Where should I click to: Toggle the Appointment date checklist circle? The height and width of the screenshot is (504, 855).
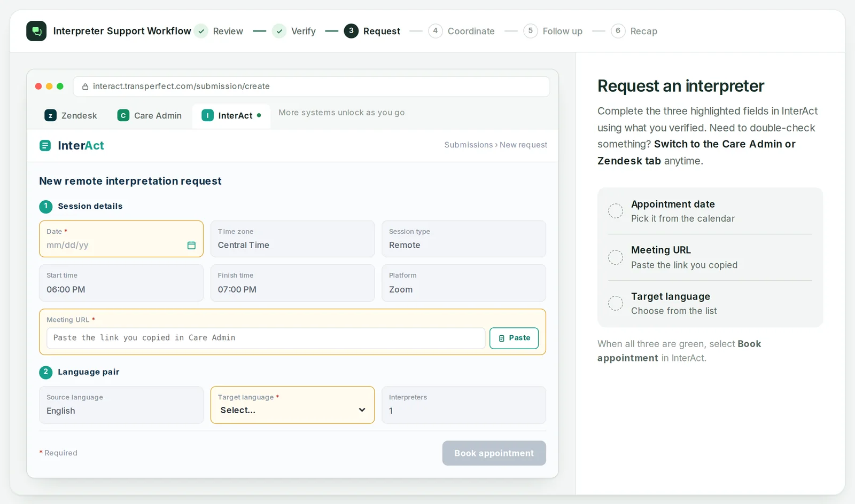616,211
